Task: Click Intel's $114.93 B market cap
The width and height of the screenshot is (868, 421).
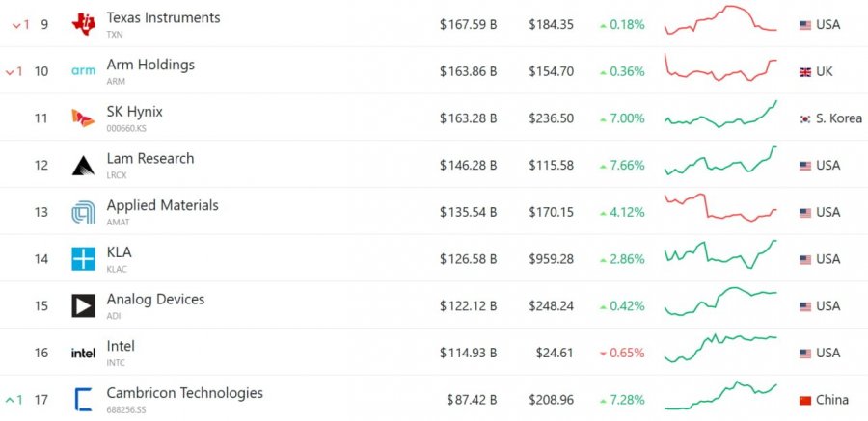Action: 470,353
